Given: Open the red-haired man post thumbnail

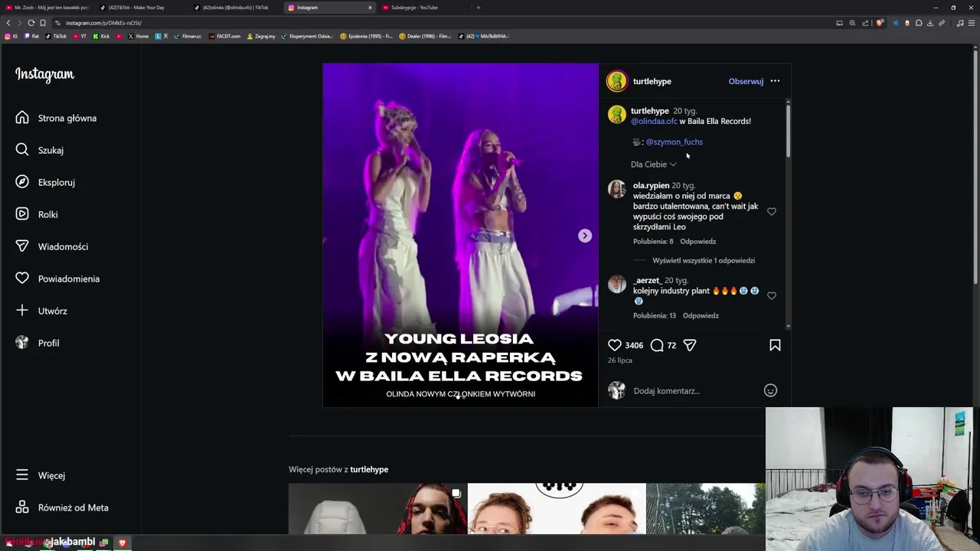Looking at the screenshot, I should click(x=377, y=509).
